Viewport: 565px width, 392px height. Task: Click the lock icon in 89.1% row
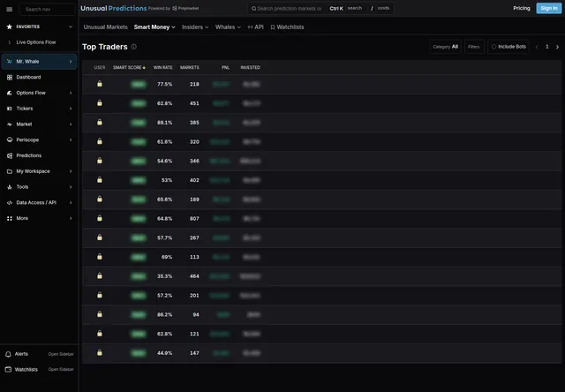[100, 122]
